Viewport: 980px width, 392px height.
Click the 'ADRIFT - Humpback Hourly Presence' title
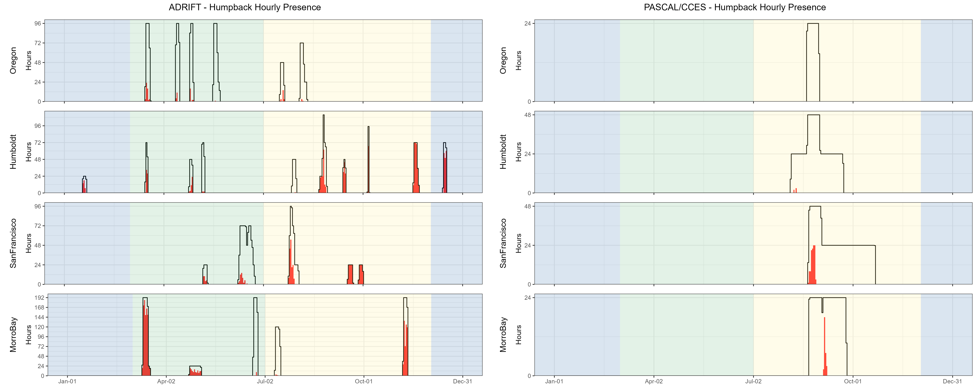point(245,7)
